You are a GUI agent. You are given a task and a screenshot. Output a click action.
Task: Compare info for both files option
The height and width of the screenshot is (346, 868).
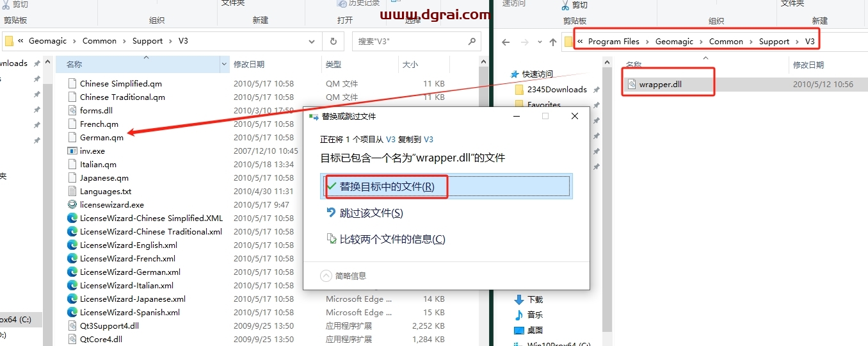pyautogui.click(x=385, y=239)
